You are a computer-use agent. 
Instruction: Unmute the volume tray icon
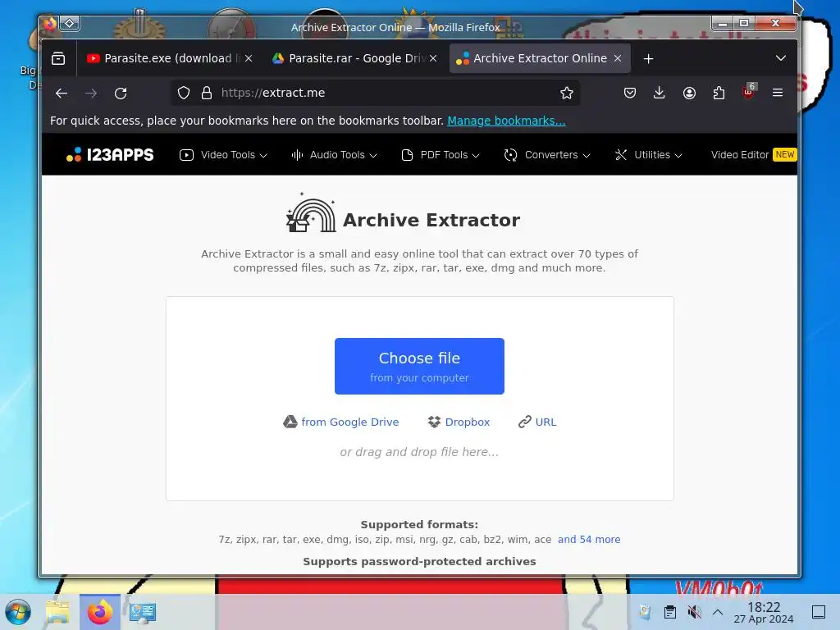coord(694,612)
